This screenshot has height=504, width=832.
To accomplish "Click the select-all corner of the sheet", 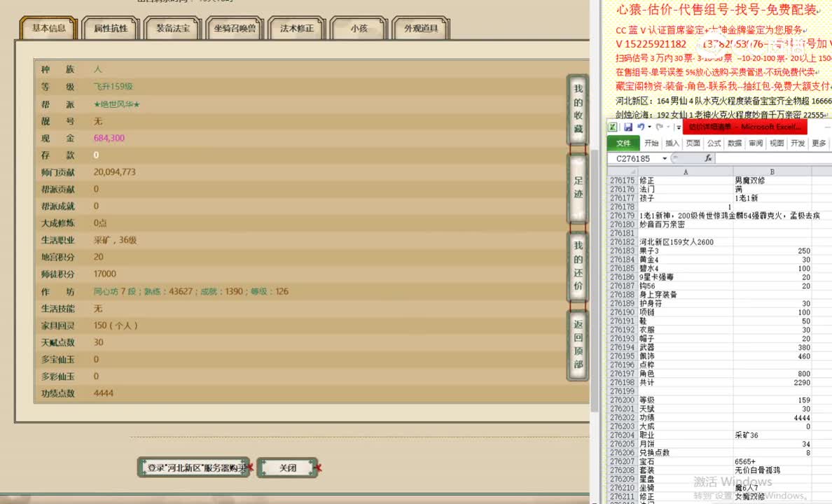I will tap(623, 172).
